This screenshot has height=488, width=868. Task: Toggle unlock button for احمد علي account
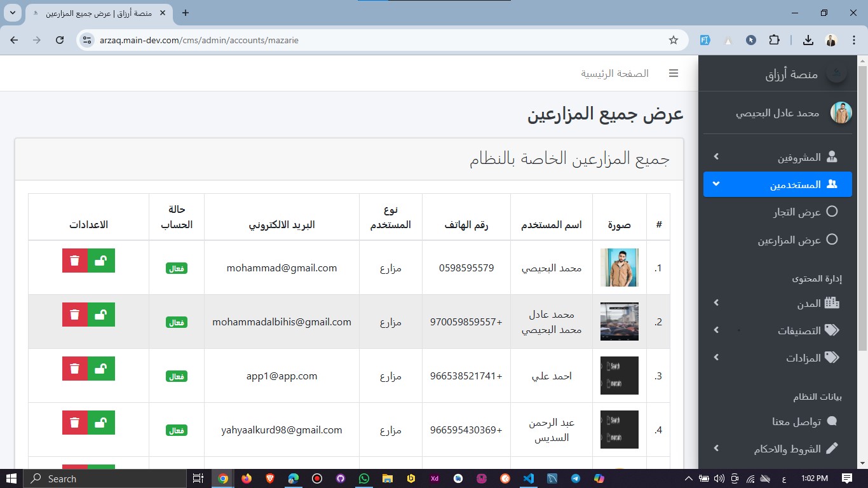point(101,369)
